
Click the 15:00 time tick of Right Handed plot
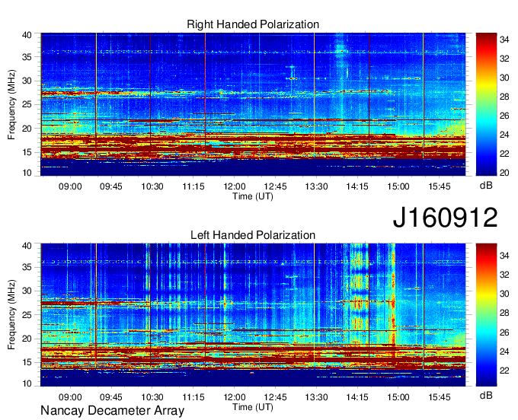point(398,186)
